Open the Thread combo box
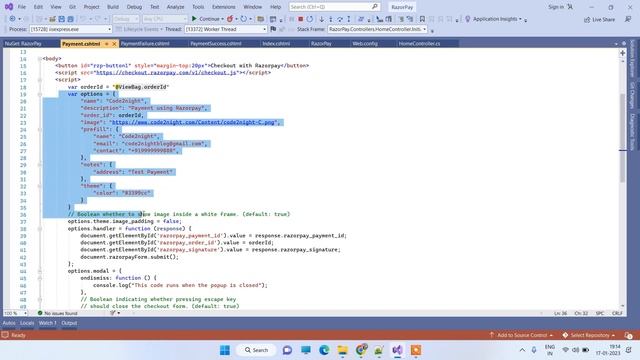The image size is (640, 360). (x=225, y=29)
